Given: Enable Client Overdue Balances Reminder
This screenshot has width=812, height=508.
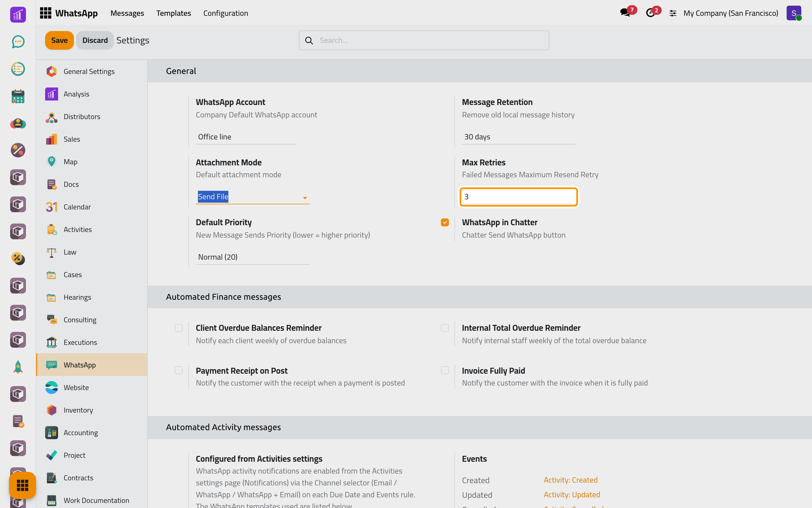Looking at the screenshot, I should pyautogui.click(x=179, y=328).
